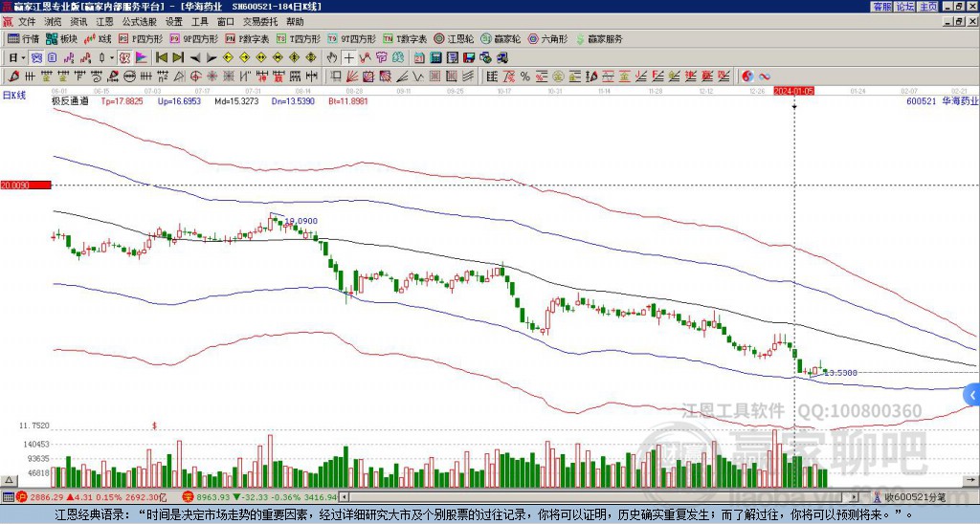Open the T四方形 tool
This screenshot has width=980, height=524.
pos(299,38)
